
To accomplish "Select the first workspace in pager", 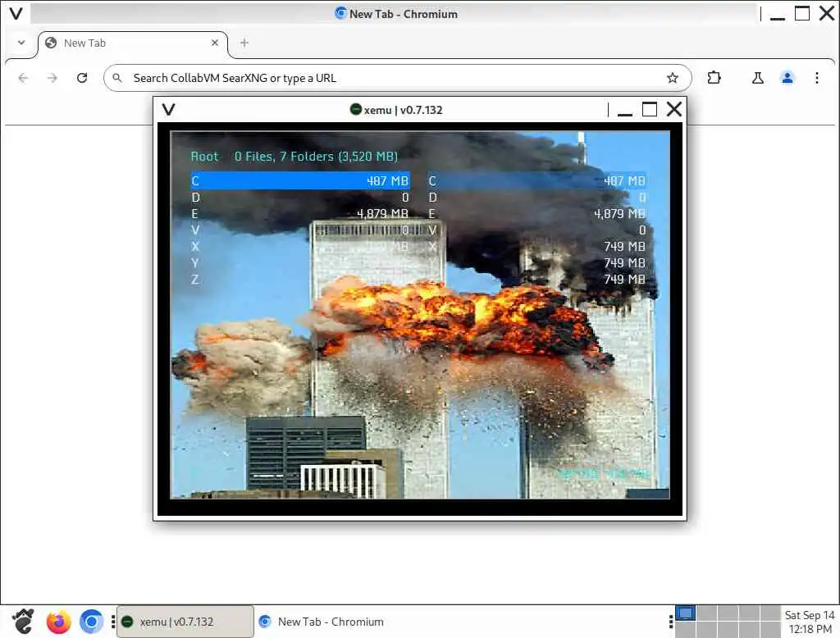I will coord(685,613).
